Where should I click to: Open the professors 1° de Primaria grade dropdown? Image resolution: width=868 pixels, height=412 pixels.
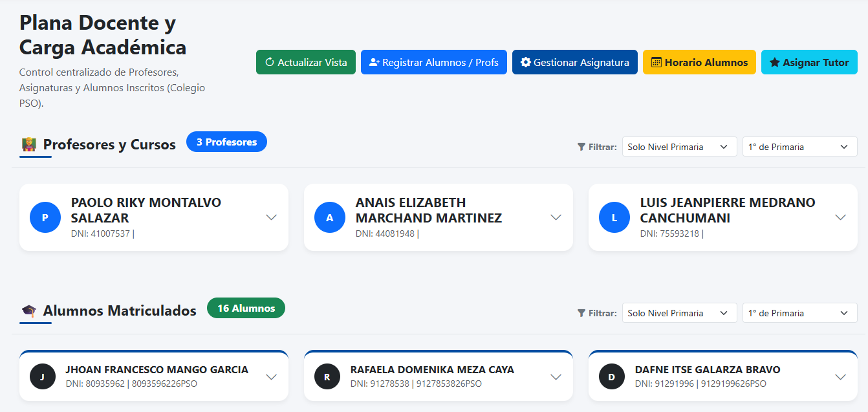pos(800,147)
